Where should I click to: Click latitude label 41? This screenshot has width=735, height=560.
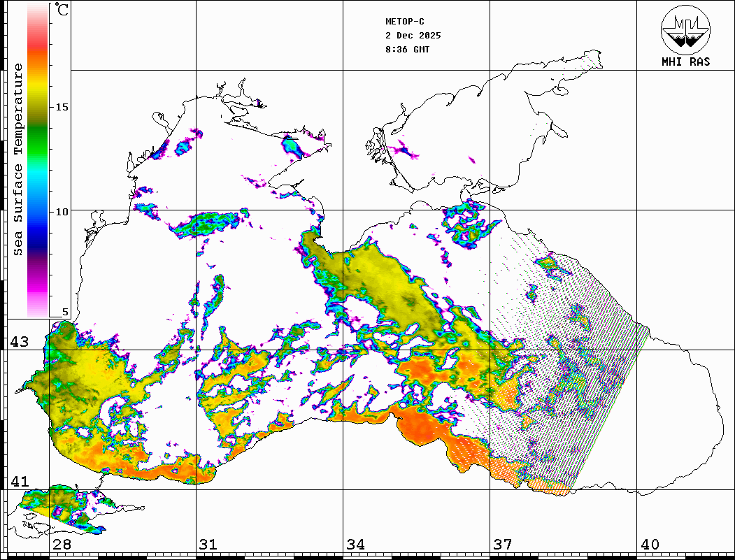(x=18, y=482)
